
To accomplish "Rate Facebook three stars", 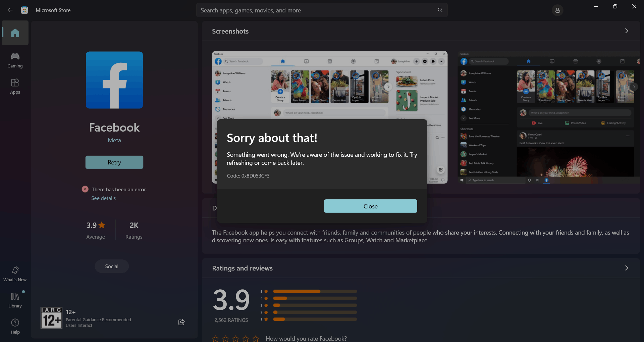I will click(235, 339).
